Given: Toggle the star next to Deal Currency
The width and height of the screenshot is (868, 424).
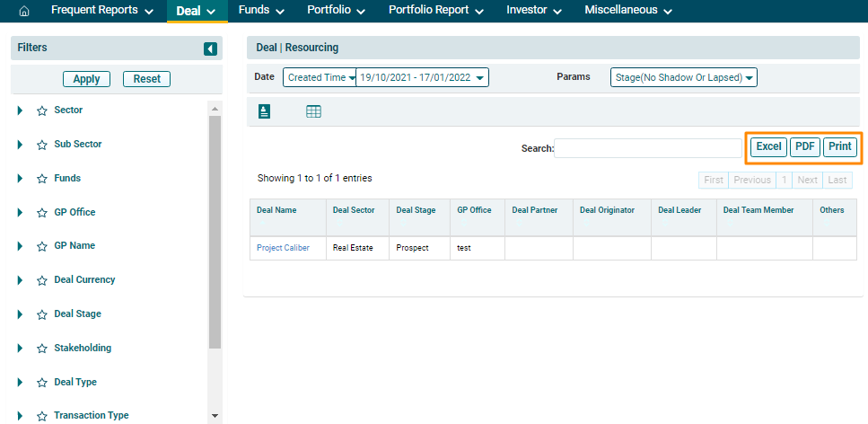Looking at the screenshot, I should [41, 280].
